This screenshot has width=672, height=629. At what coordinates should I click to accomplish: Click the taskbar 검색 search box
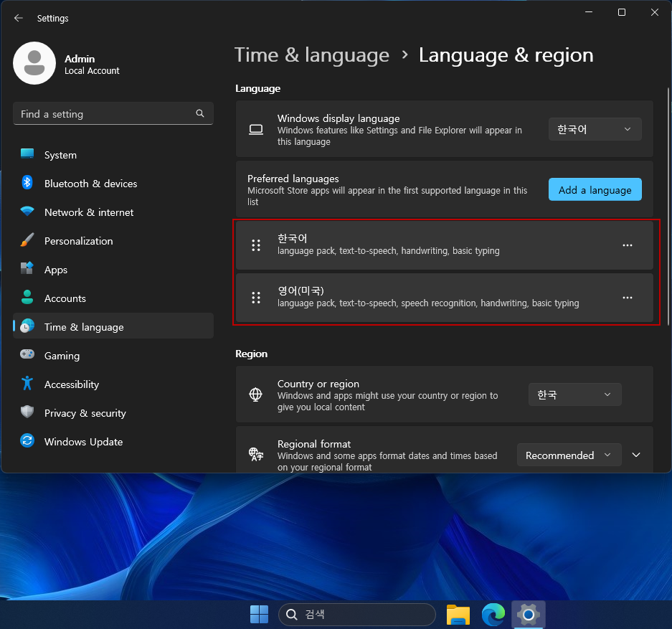(357, 615)
